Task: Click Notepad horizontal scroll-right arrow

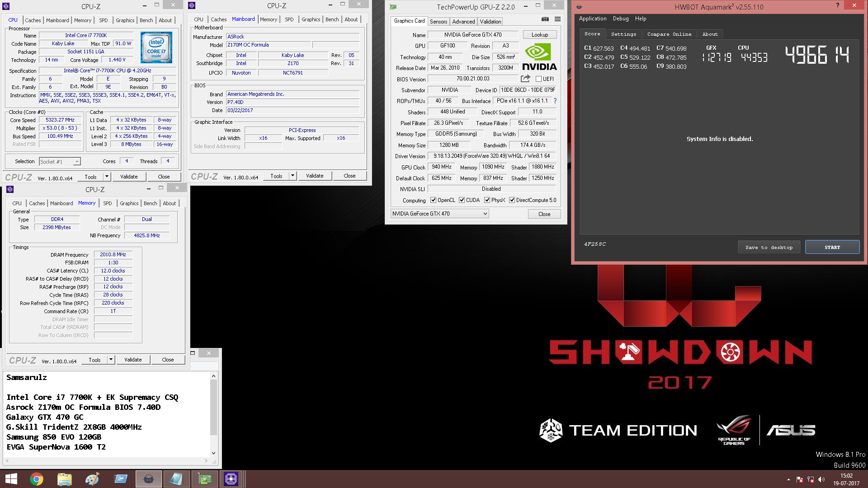Action: click(x=206, y=461)
